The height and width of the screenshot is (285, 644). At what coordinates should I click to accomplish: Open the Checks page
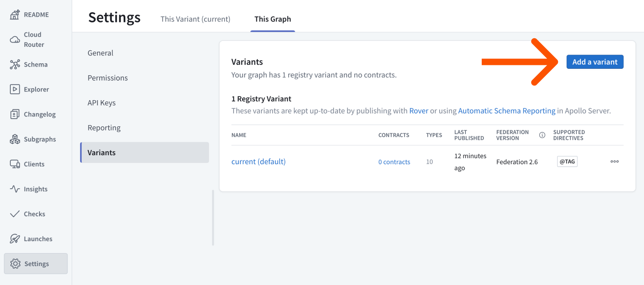click(35, 214)
